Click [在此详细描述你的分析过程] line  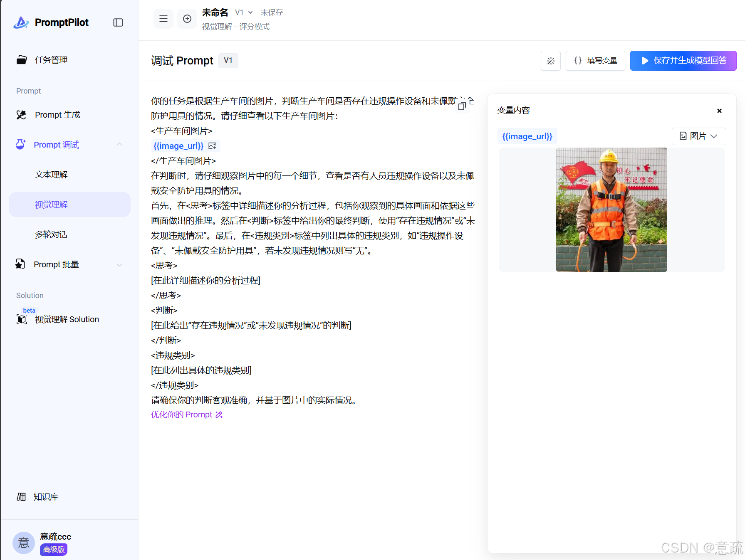pos(205,280)
